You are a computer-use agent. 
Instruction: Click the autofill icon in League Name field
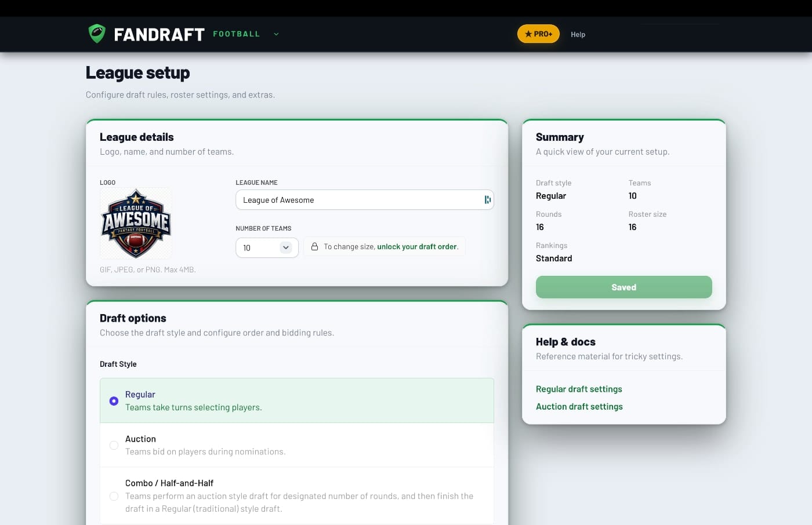point(487,200)
